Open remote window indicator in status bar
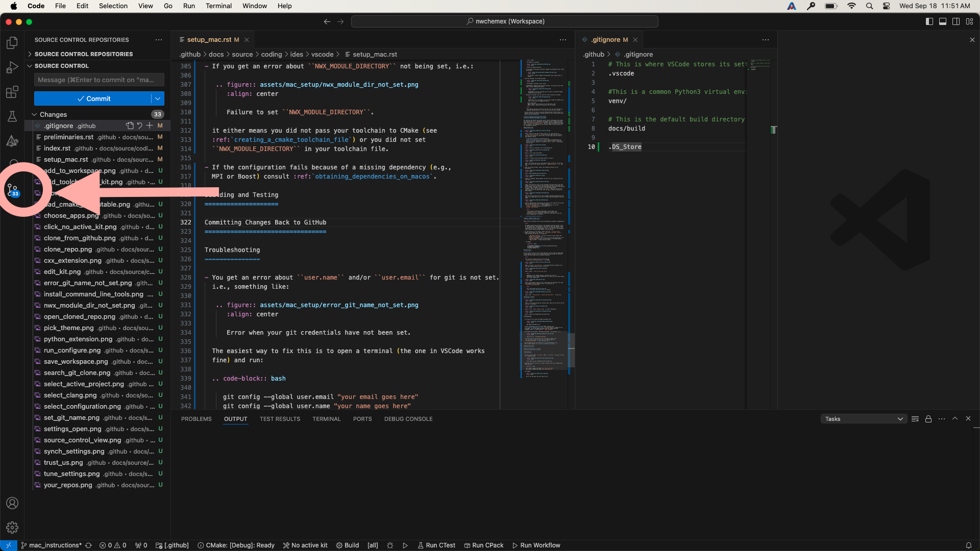Viewport: 980px width, 551px height. point(9,545)
